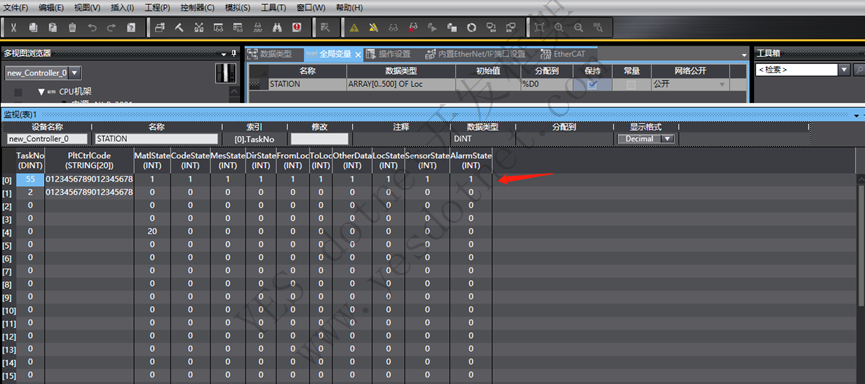The image size is (865, 384).
Task: Click the Delete trash icon
Action: 72,27
